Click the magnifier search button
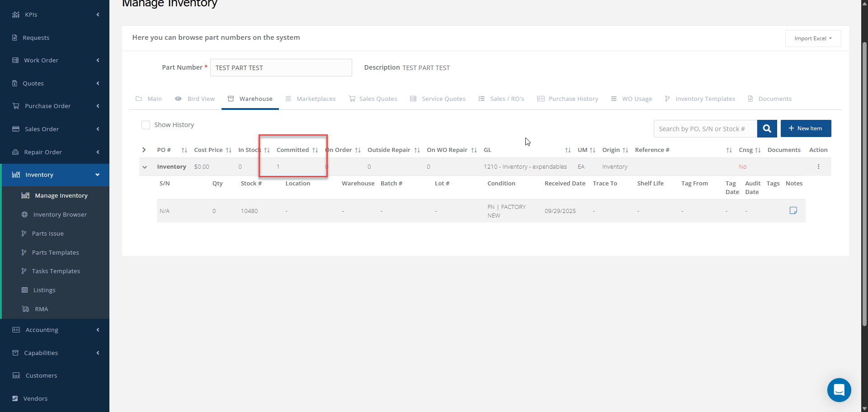This screenshot has width=868, height=412. click(x=767, y=128)
